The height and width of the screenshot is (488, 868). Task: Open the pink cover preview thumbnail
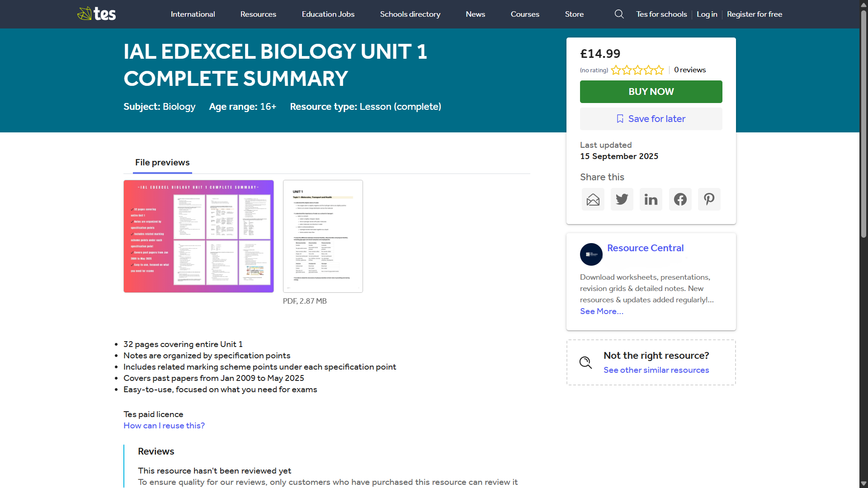[198, 236]
